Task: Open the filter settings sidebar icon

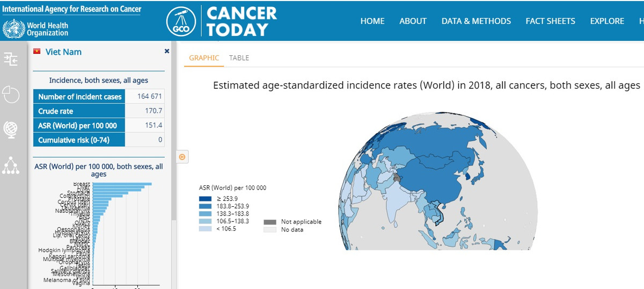Action: pos(11,59)
